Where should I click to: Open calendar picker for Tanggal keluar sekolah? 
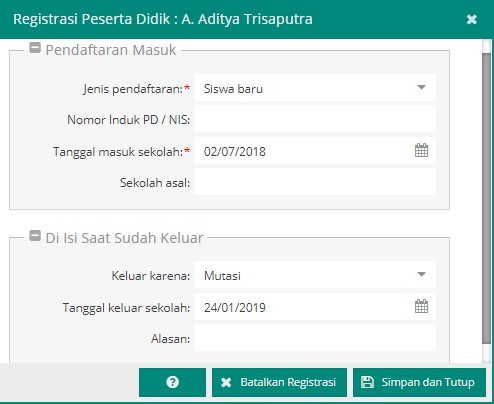pos(421,306)
